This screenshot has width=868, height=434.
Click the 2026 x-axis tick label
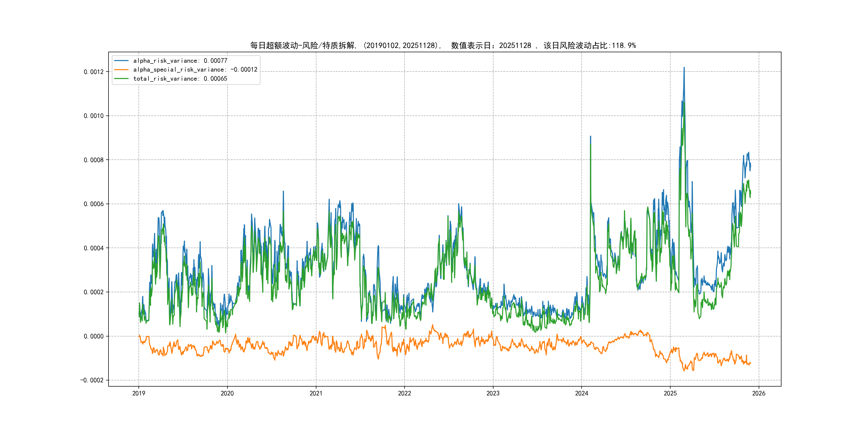(x=759, y=393)
